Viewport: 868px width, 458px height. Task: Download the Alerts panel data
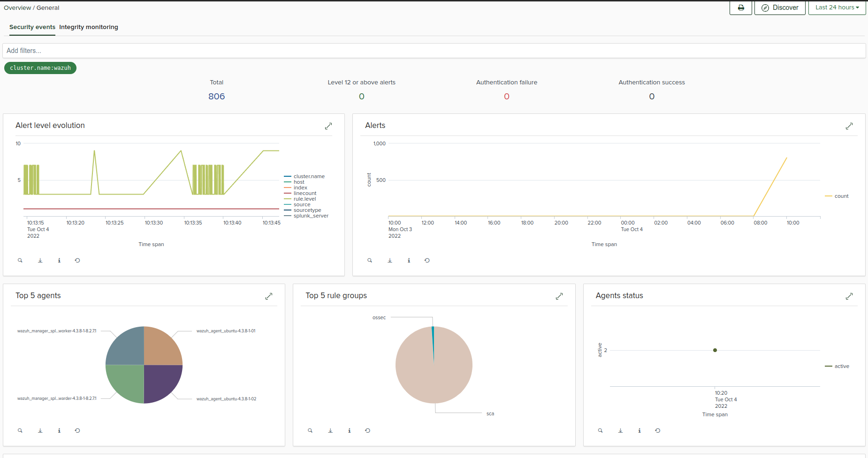click(x=390, y=260)
